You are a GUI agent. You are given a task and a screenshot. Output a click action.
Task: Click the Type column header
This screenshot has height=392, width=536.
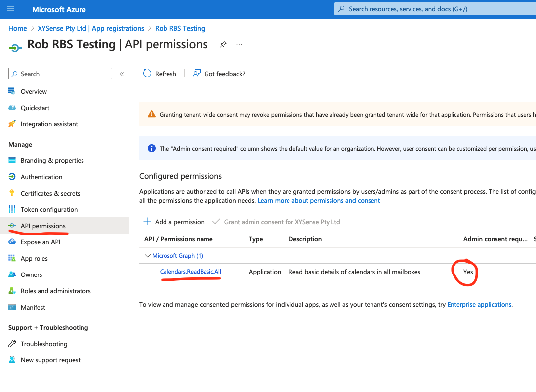pyautogui.click(x=256, y=239)
